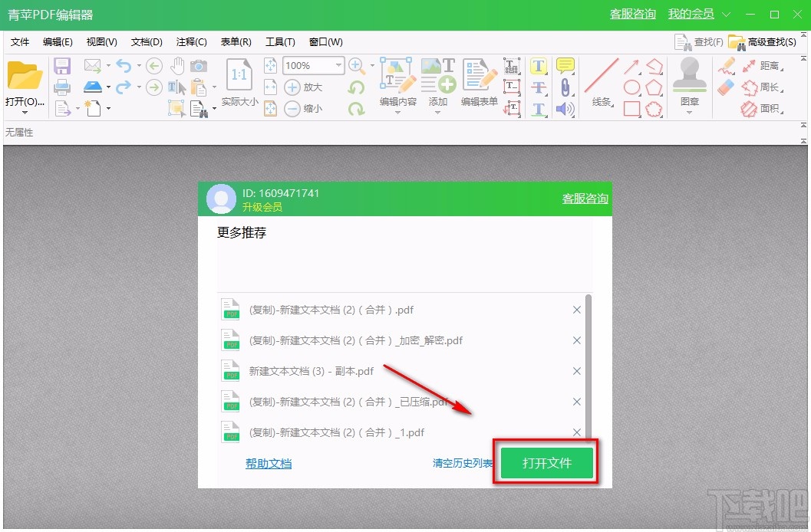
Task: Select the highlight text tool
Action: [x=539, y=66]
